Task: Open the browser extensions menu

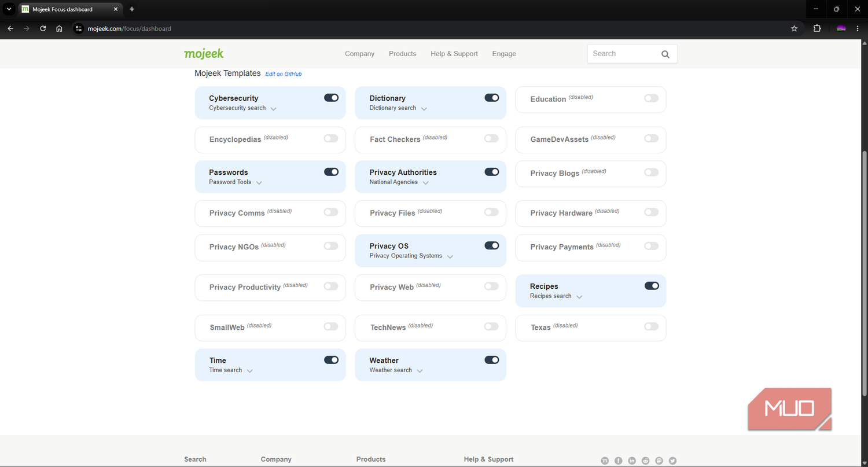Action: click(x=817, y=28)
